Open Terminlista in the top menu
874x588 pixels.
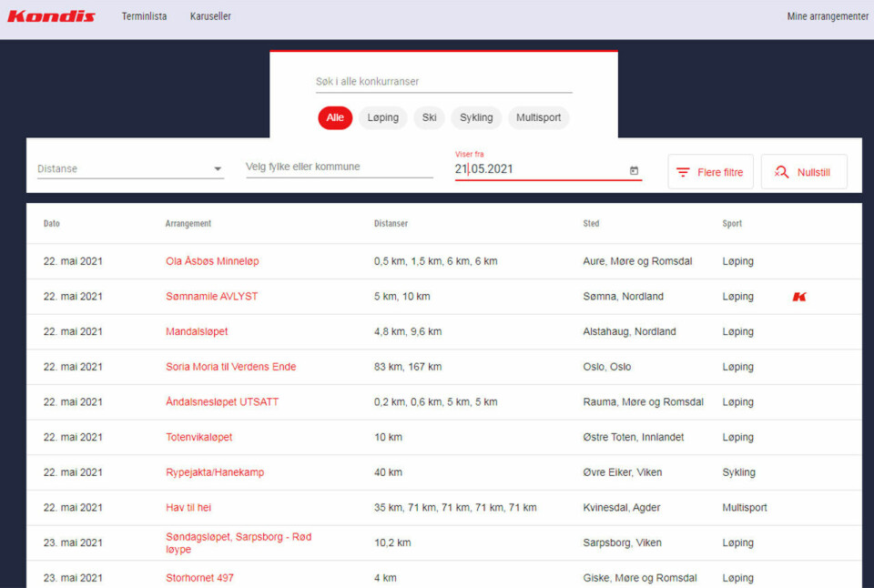(x=145, y=16)
